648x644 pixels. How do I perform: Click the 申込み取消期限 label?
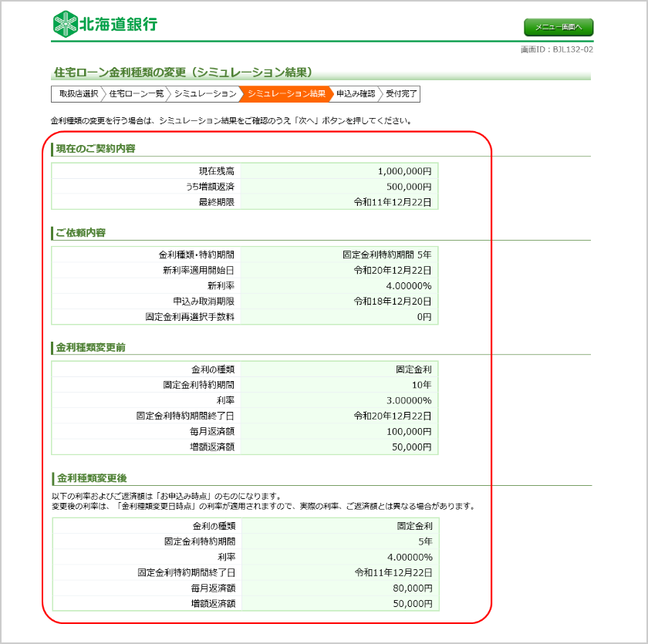(204, 301)
